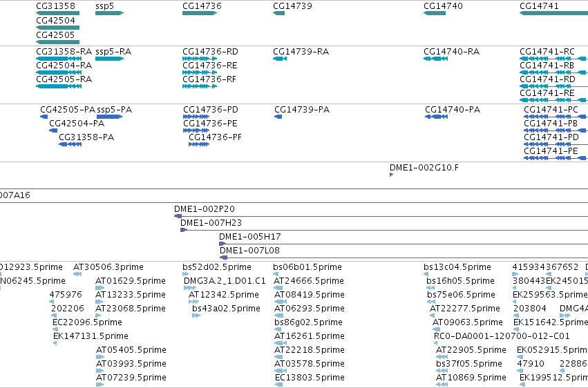Click the CG42505 gene label
This screenshot has width=588, height=388.
pos(55,35)
